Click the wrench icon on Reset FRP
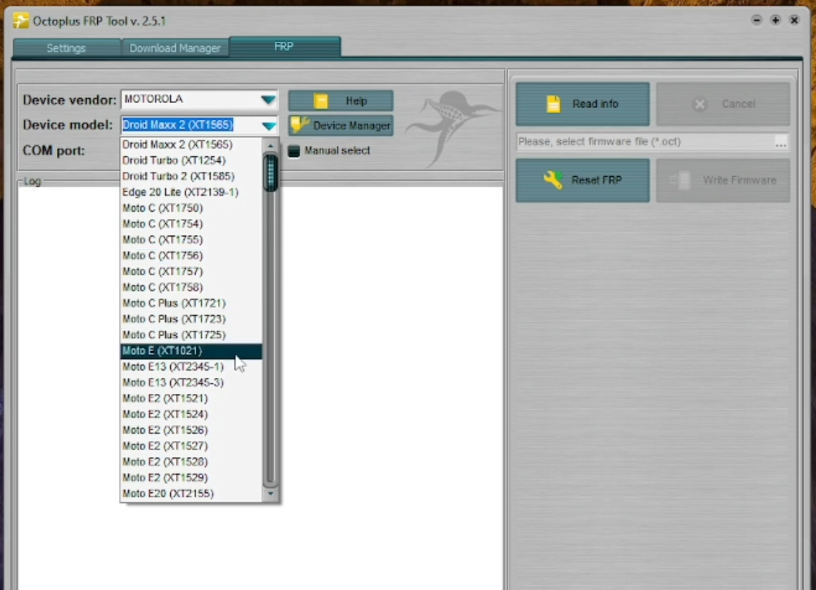The width and height of the screenshot is (816, 590). pyautogui.click(x=553, y=180)
